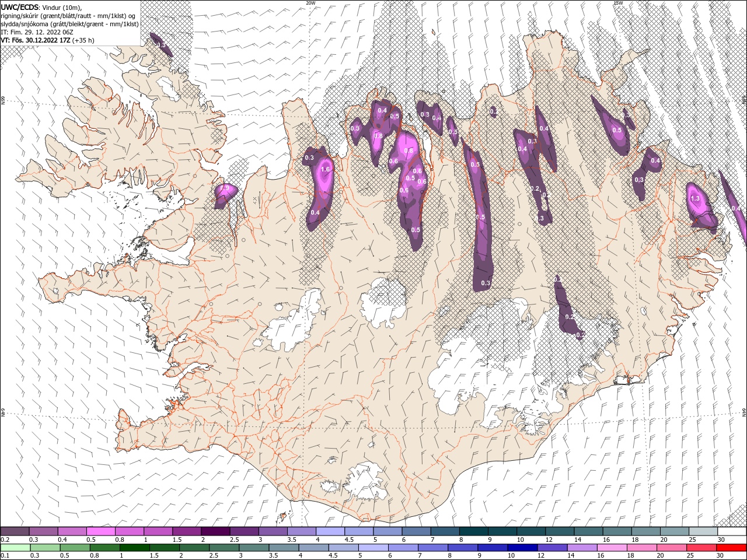The image size is (747, 560).
Task: Click the UWC/ECDS title text
Action: pyautogui.click(x=20, y=6)
